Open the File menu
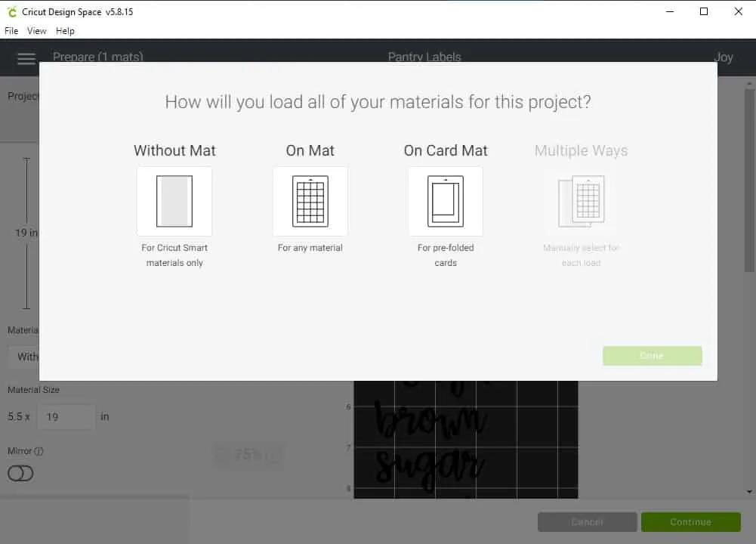Image resolution: width=756 pixels, height=544 pixels. (x=11, y=31)
